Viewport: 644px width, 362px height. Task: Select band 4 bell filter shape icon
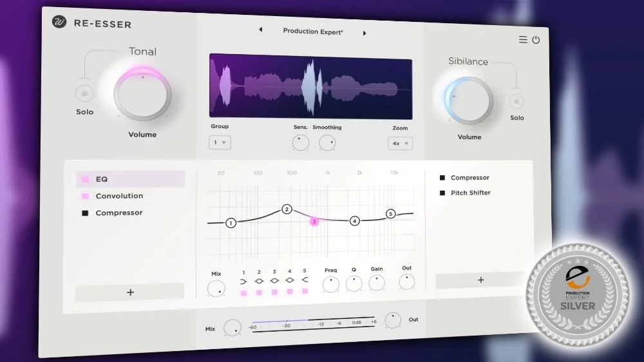coord(290,280)
